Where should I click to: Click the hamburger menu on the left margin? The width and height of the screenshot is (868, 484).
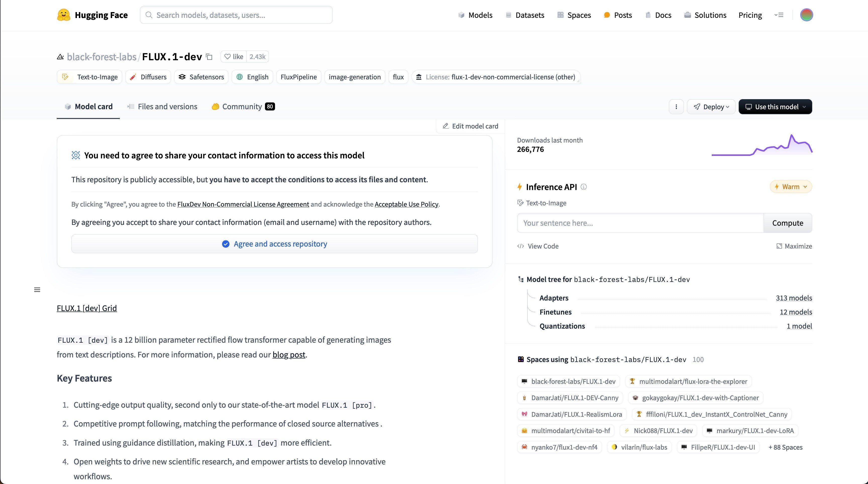tap(37, 289)
